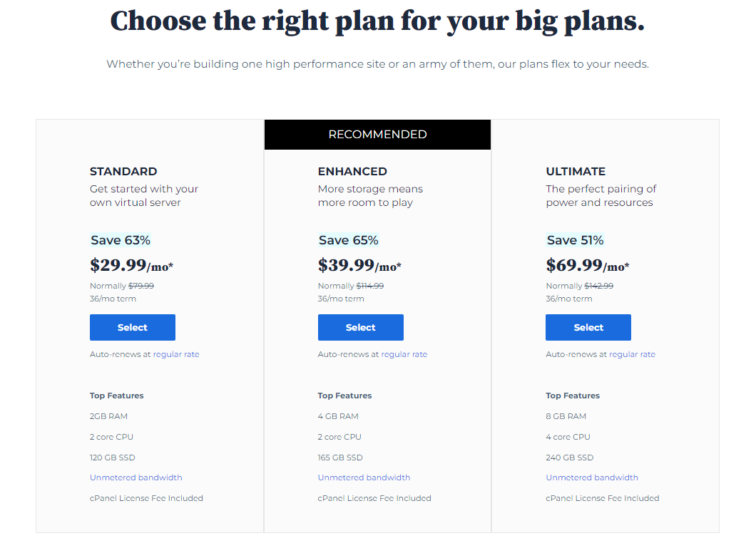Click the main page headline text
756x553 pixels.
pyautogui.click(x=377, y=21)
